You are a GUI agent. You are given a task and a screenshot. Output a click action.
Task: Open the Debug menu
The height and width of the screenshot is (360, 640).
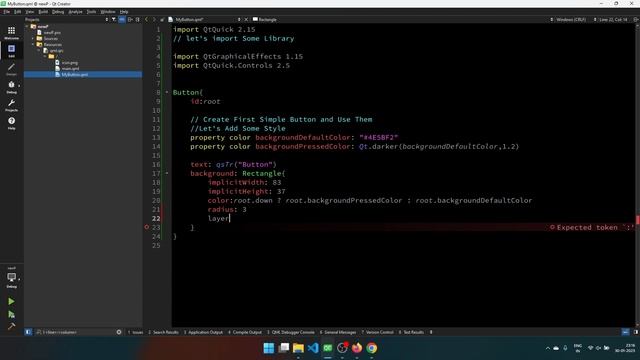pos(58,11)
